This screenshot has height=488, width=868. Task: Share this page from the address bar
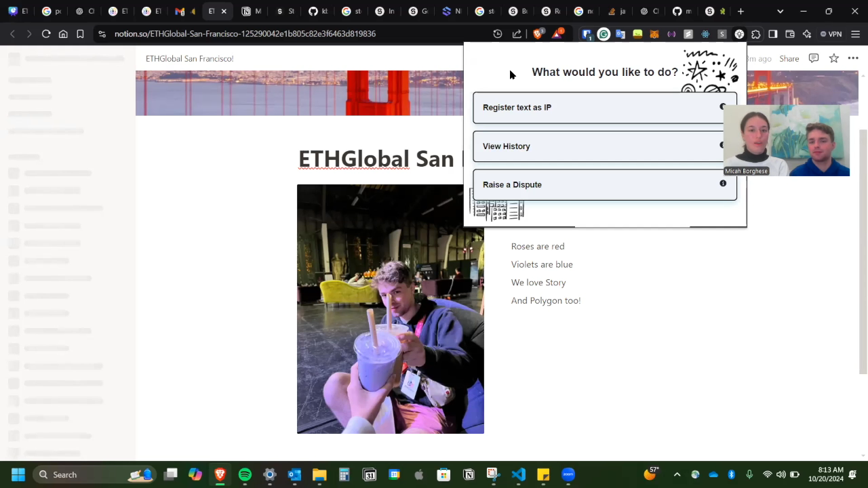517,34
